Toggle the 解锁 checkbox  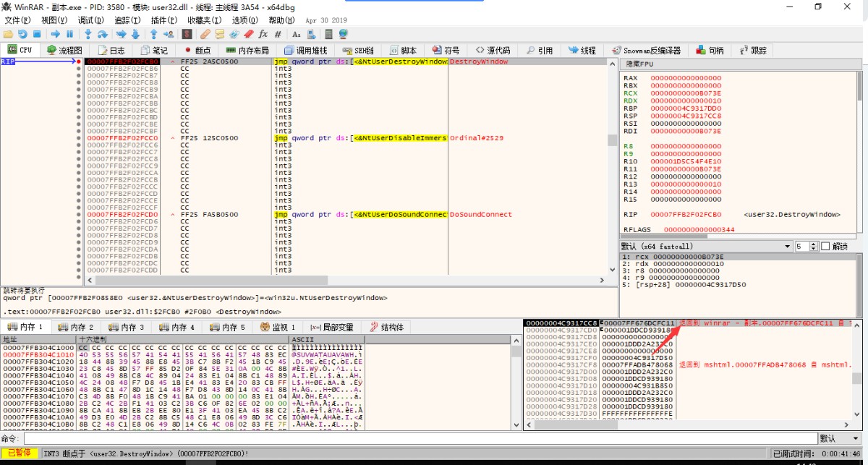coord(825,247)
